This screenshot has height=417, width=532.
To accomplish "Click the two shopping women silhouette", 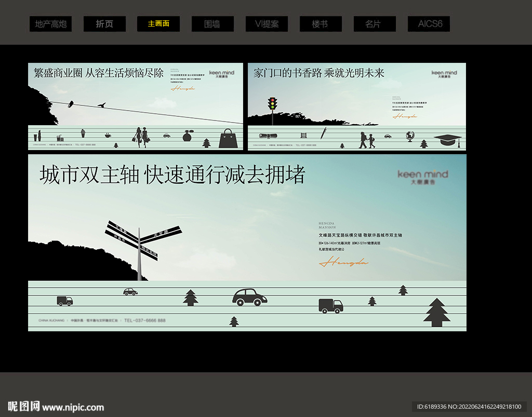I will coord(142,137).
